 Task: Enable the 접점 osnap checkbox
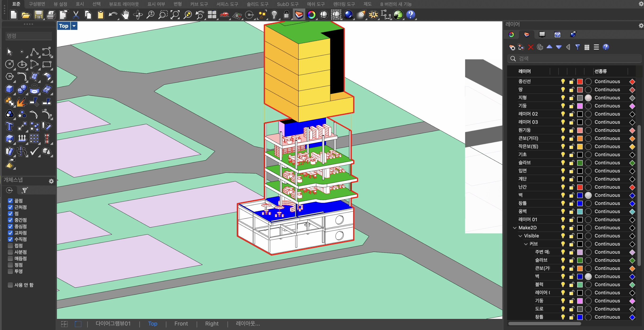tap(10, 245)
